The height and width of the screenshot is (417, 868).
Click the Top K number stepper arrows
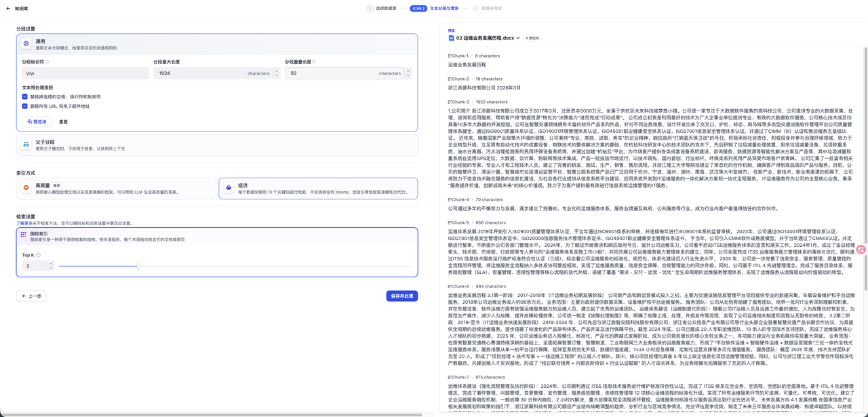[50, 266]
